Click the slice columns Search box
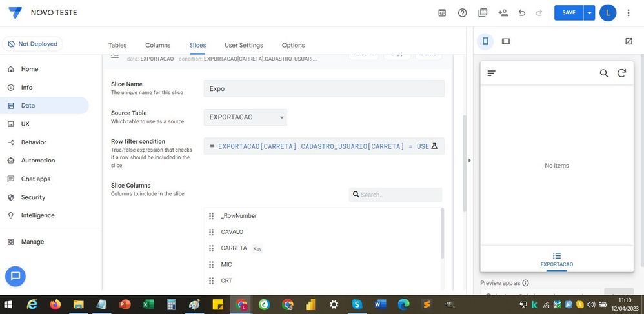The image size is (644, 314). pos(396,195)
